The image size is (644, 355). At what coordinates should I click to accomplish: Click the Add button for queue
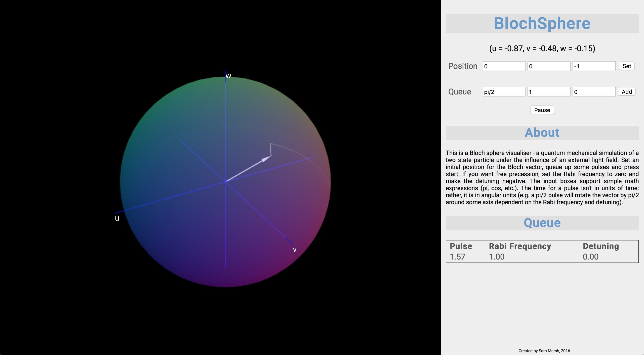pos(626,92)
